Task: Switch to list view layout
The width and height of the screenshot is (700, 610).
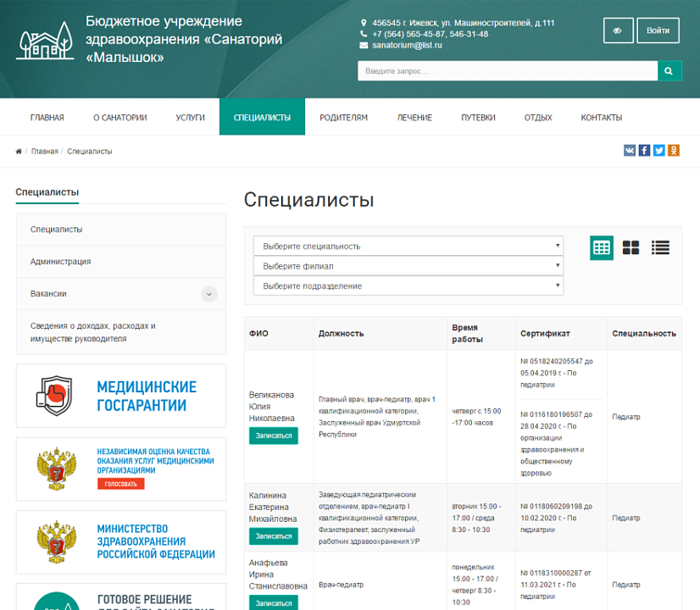Action: tap(660, 247)
